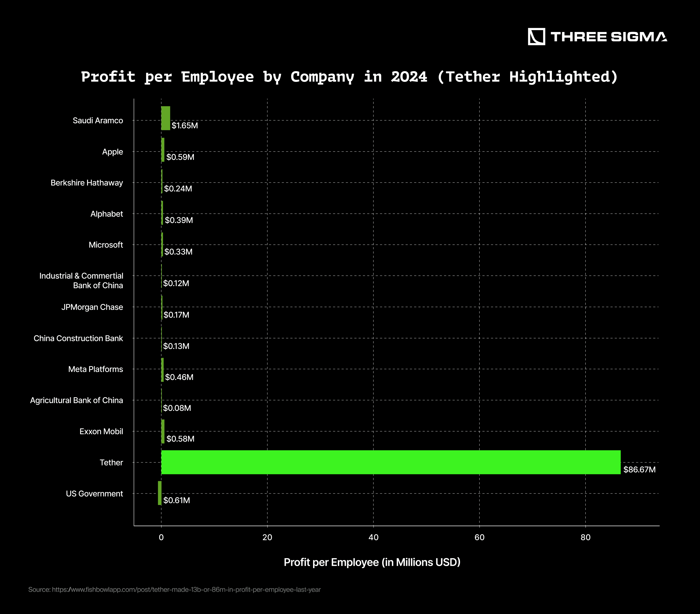Click the $0.61M US Government value

click(176, 500)
